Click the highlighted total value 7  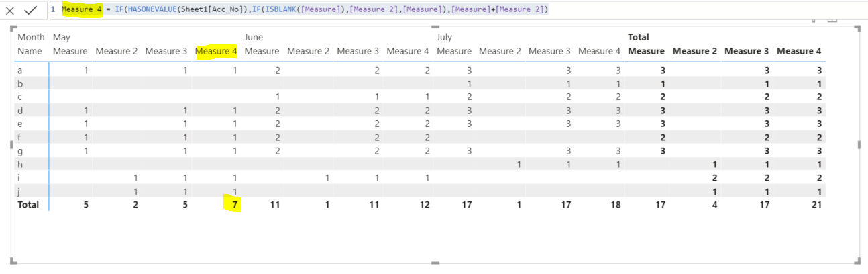pos(234,204)
